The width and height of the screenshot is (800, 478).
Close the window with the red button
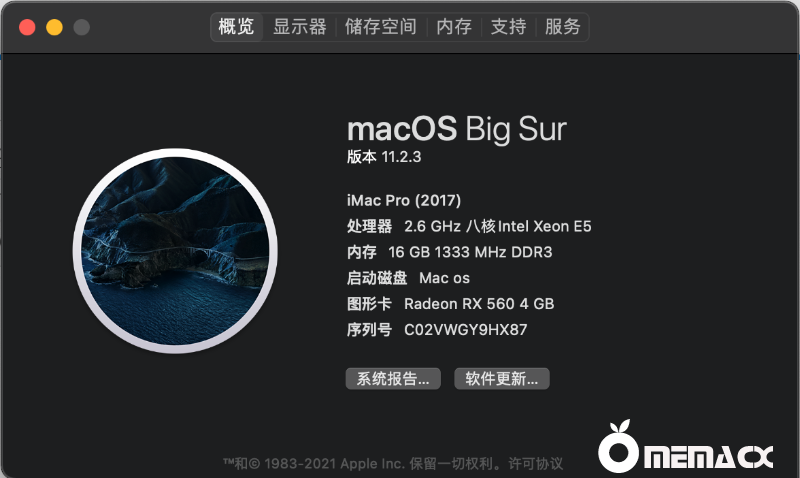coord(27,27)
